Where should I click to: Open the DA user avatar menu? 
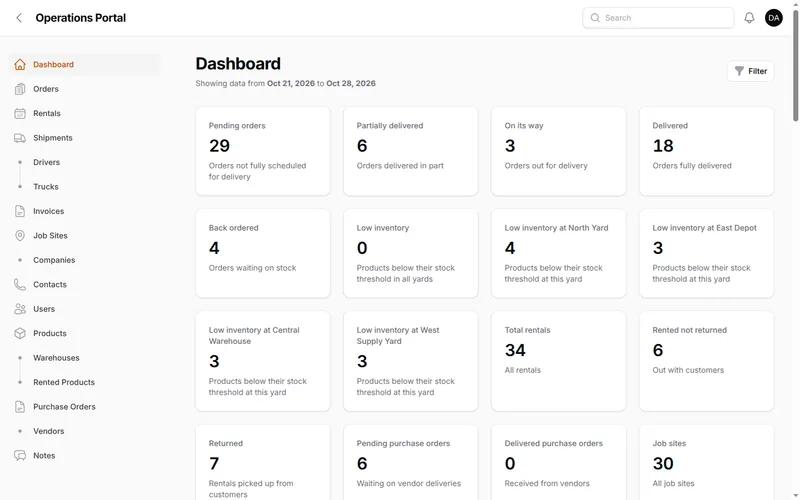click(x=773, y=18)
